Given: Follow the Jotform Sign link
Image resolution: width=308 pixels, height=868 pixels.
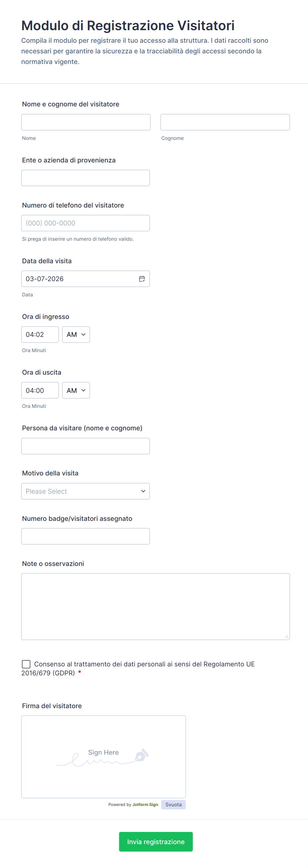Looking at the screenshot, I should click(x=145, y=804).
